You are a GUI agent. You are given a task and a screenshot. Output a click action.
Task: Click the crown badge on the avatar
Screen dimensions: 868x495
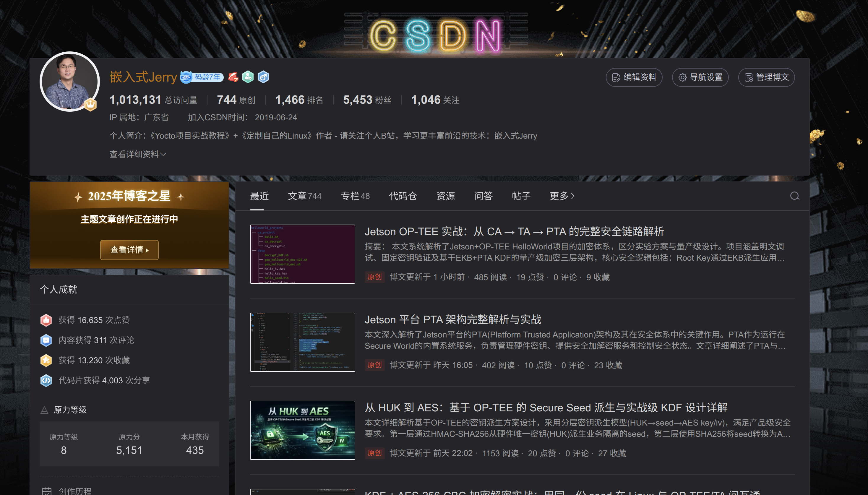point(90,104)
